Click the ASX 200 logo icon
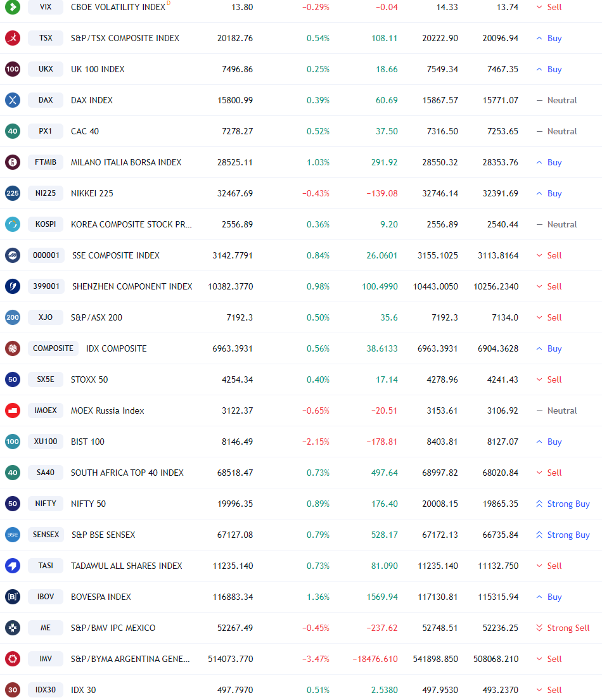The image size is (602, 700). coord(13,317)
